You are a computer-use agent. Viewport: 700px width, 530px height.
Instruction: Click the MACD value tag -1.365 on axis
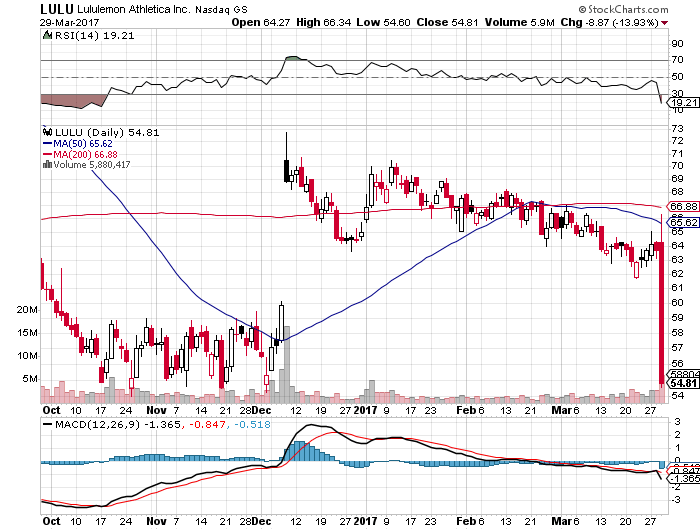tap(683, 479)
